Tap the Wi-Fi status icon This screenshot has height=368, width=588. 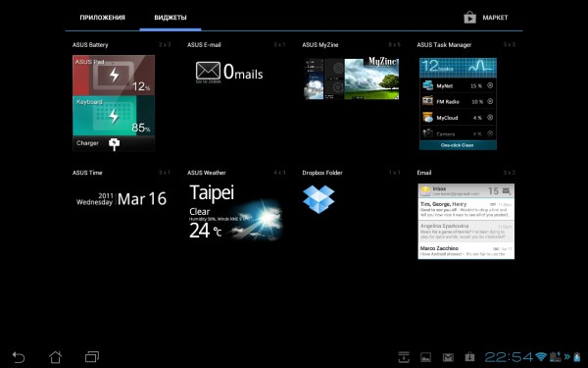(x=541, y=357)
